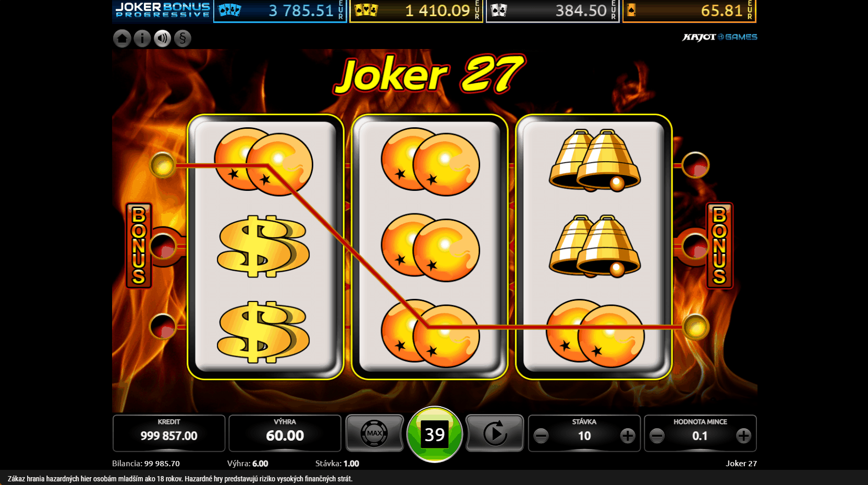The width and height of the screenshot is (868, 485).
Task: Open the paragraph rules icon
Action: 182,38
